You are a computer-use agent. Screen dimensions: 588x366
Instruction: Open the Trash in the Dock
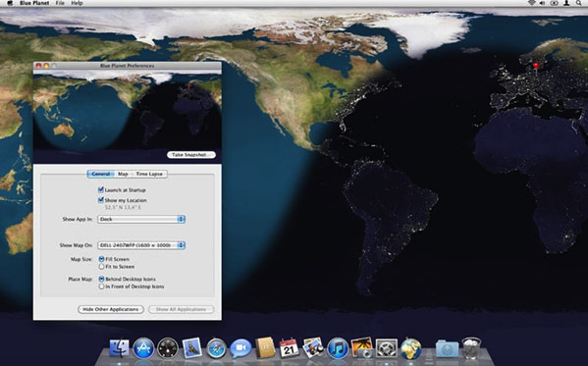tap(471, 348)
